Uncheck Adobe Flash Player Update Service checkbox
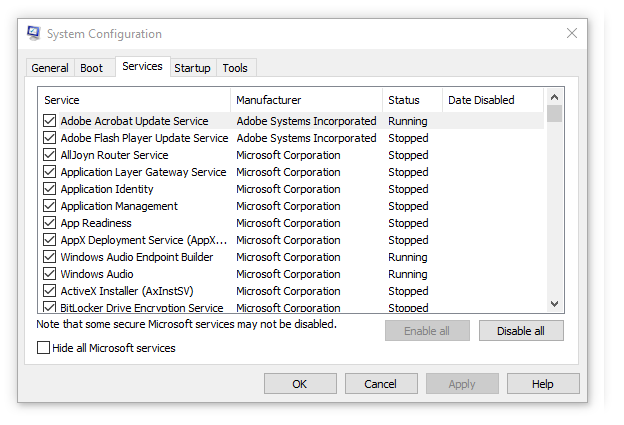 49,138
